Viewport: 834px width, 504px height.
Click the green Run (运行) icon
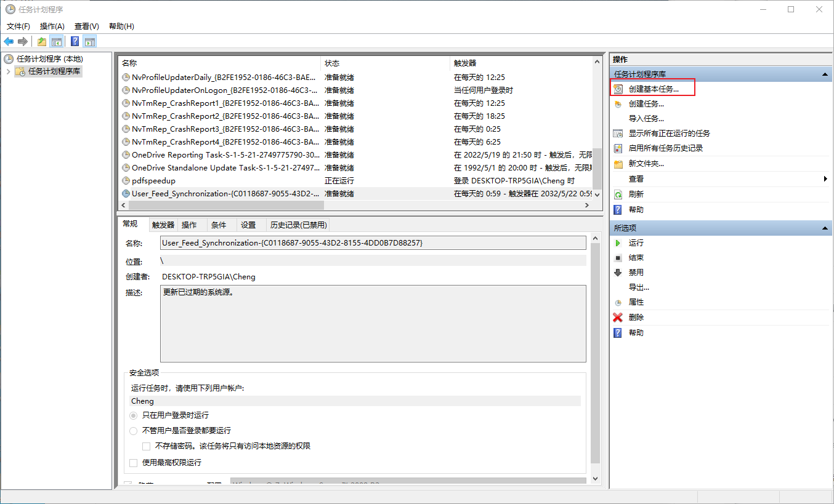coord(618,243)
